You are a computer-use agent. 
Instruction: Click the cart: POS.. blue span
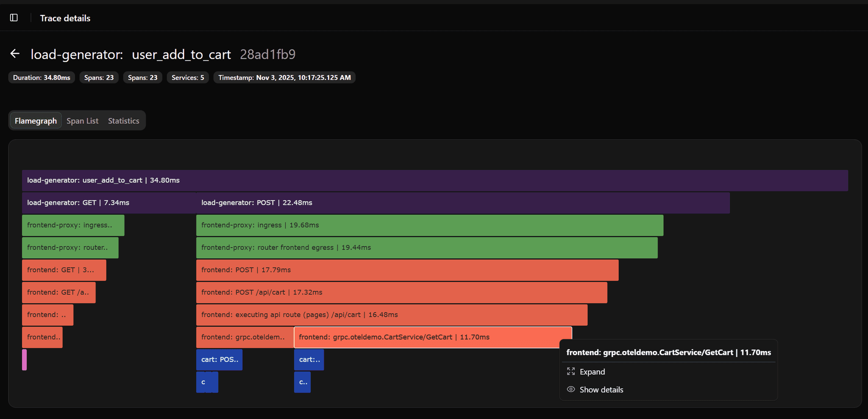[219, 360]
